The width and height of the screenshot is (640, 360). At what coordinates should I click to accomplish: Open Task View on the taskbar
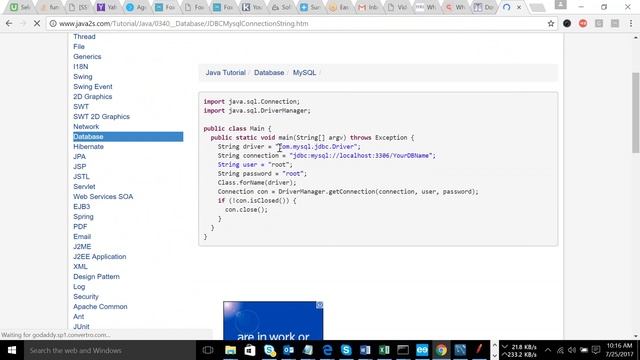[x=208, y=350]
